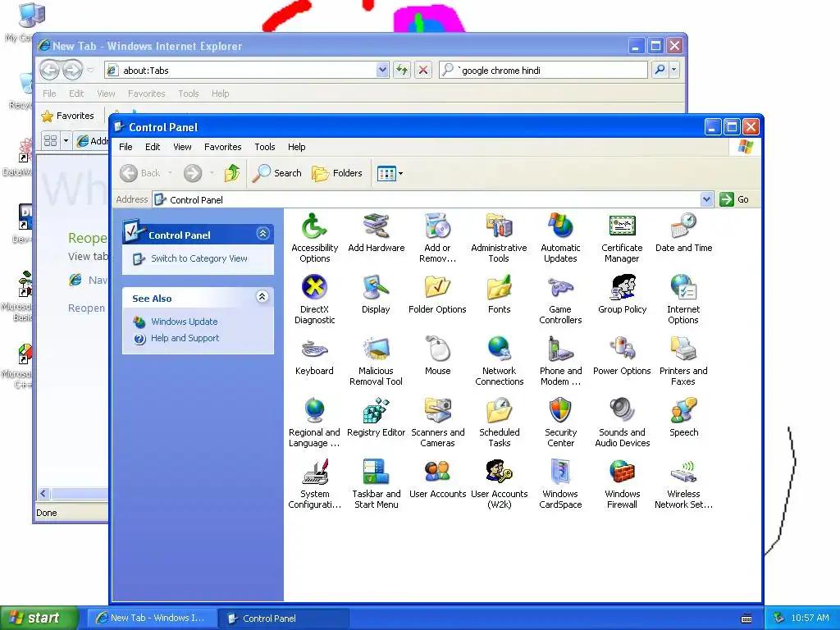Toggle the Folders pane button
840x630 pixels.
(x=337, y=173)
